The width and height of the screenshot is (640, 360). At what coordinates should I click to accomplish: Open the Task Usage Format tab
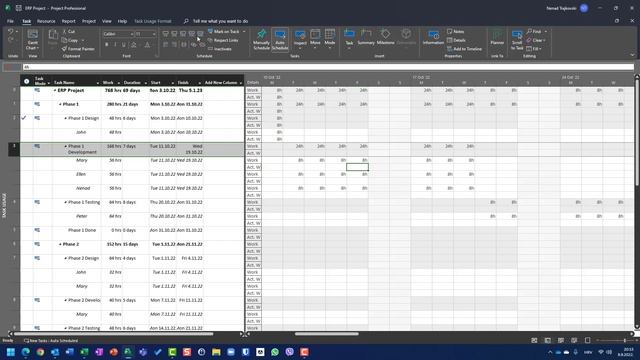153,21
